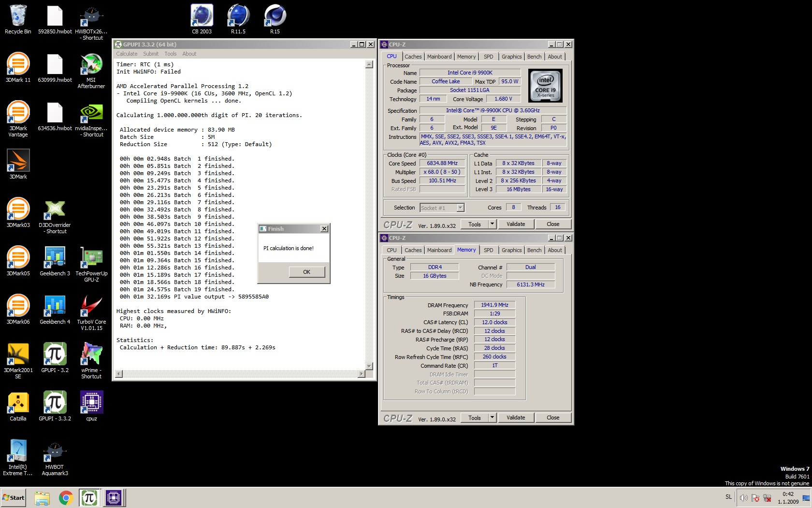Open 634536.hwbot file icon

click(55, 116)
